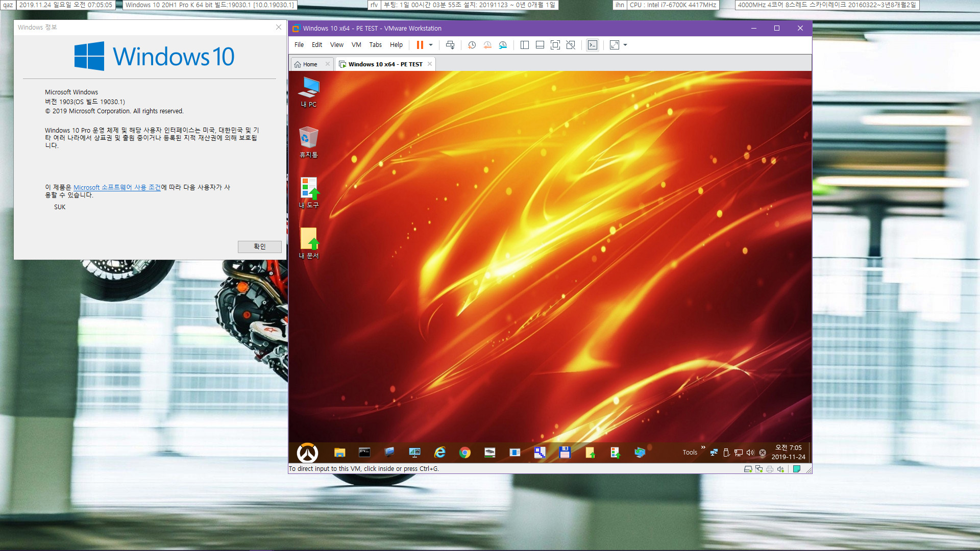The width and height of the screenshot is (980, 551).
Task: Launch the command prompt from the guest taskbar
Action: (364, 453)
